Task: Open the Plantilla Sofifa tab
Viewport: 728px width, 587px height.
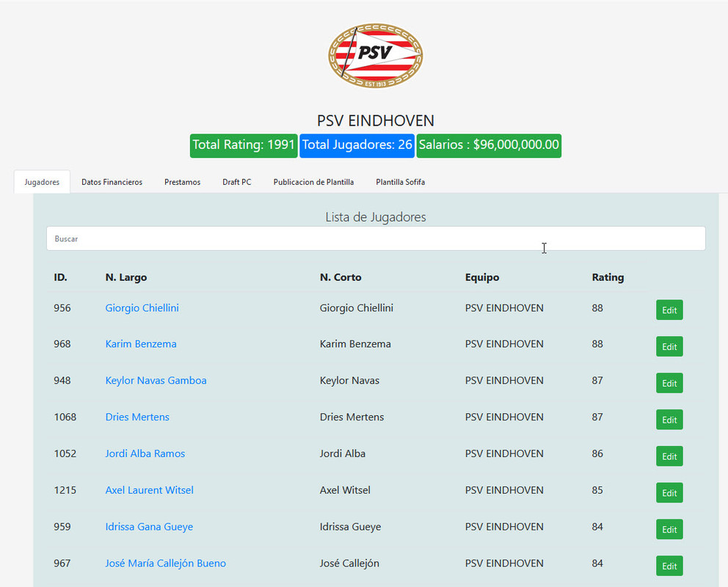Action: click(400, 182)
